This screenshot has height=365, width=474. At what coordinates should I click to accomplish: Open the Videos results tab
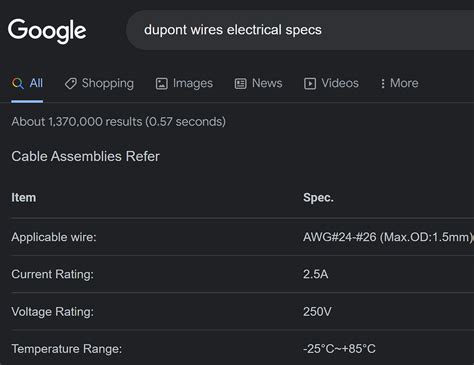click(x=331, y=83)
